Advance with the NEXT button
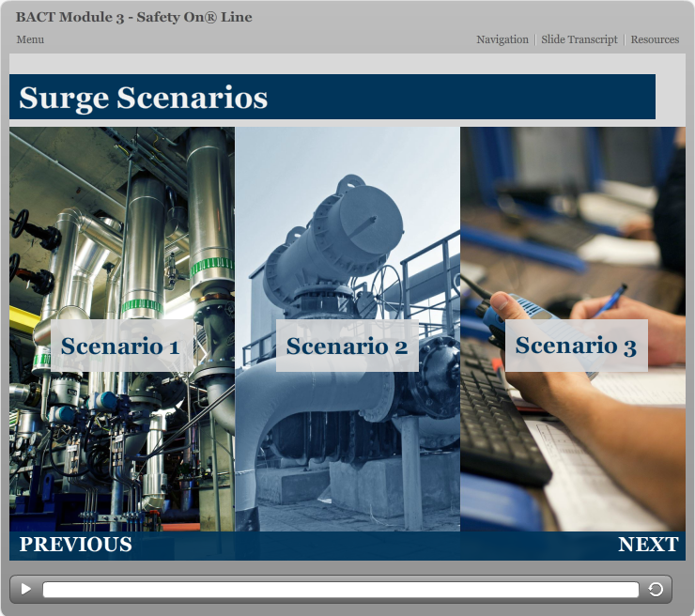Screen dimensions: 695x616 point(648,545)
